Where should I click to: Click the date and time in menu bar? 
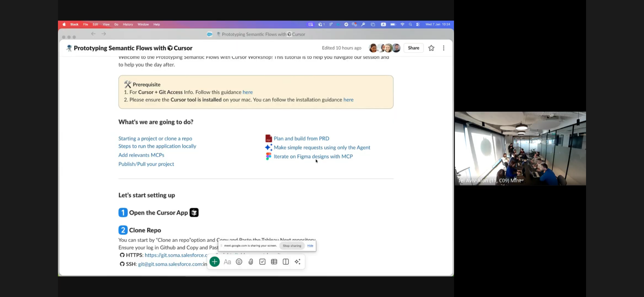[x=438, y=24]
